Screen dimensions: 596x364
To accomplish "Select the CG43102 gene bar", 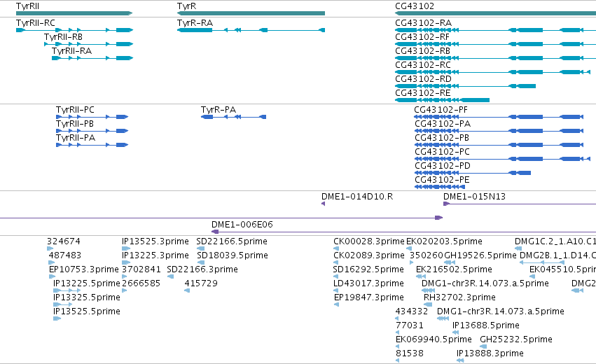I will pos(495,13).
